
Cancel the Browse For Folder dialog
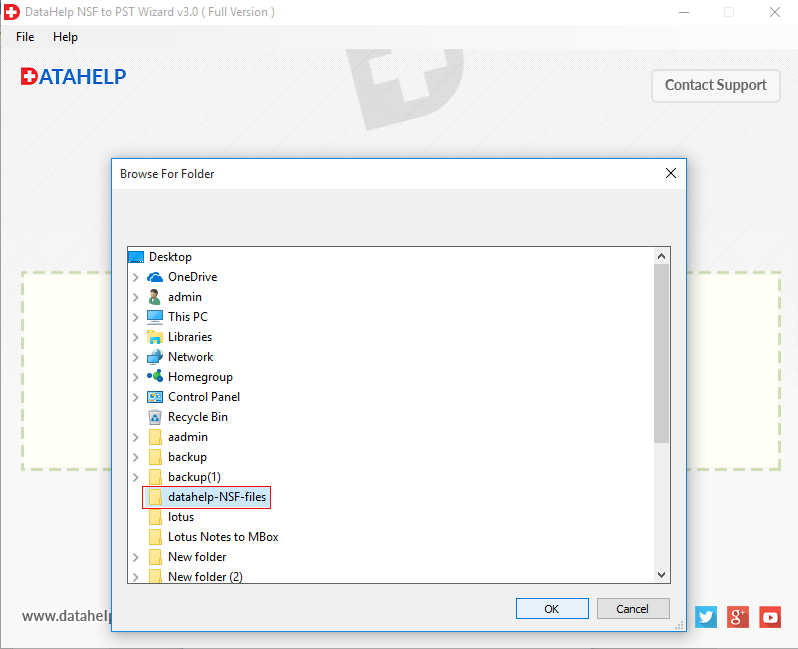pyautogui.click(x=633, y=609)
